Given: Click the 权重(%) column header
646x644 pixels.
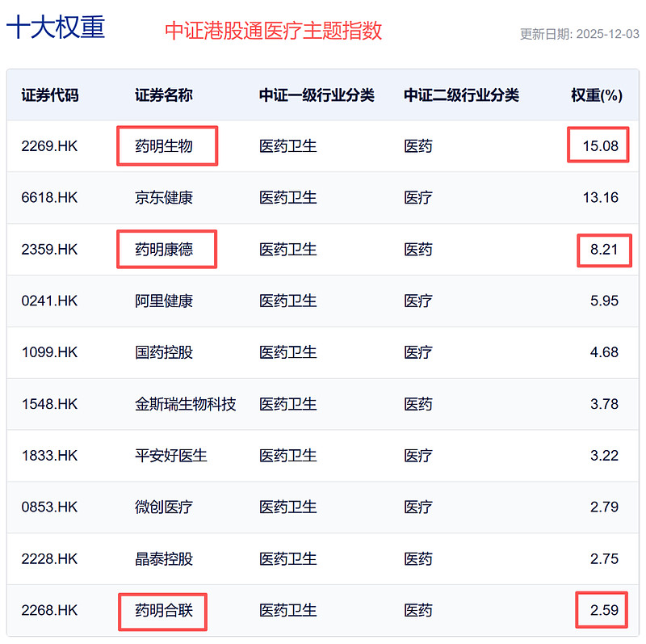Looking at the screenshot, I should click(597, 95).
